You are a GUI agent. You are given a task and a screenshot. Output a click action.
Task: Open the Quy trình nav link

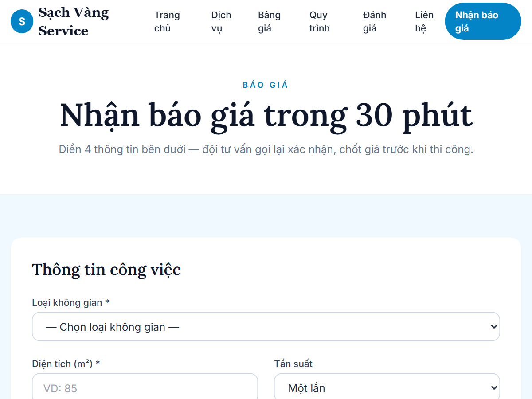pyautogui.click(x=320, y=21)
